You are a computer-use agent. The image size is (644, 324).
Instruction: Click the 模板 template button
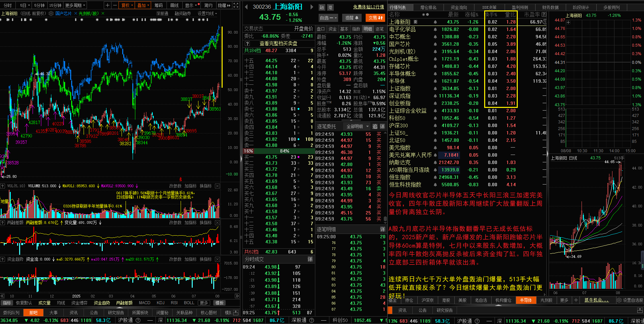tap(220, 303)
